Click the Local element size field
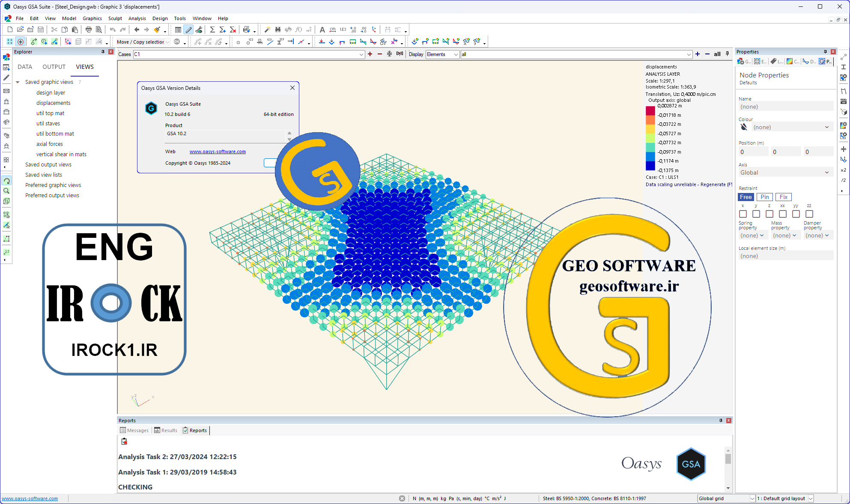 pyautogui.click(x=786, y=256)
